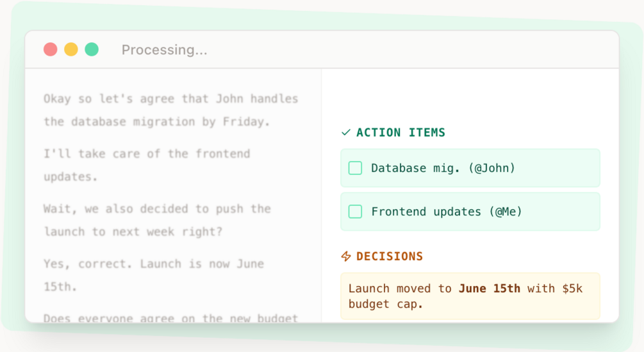
Task: Click the "Processing..." window title
Action: pyautogui.click(x=164, y=50)
